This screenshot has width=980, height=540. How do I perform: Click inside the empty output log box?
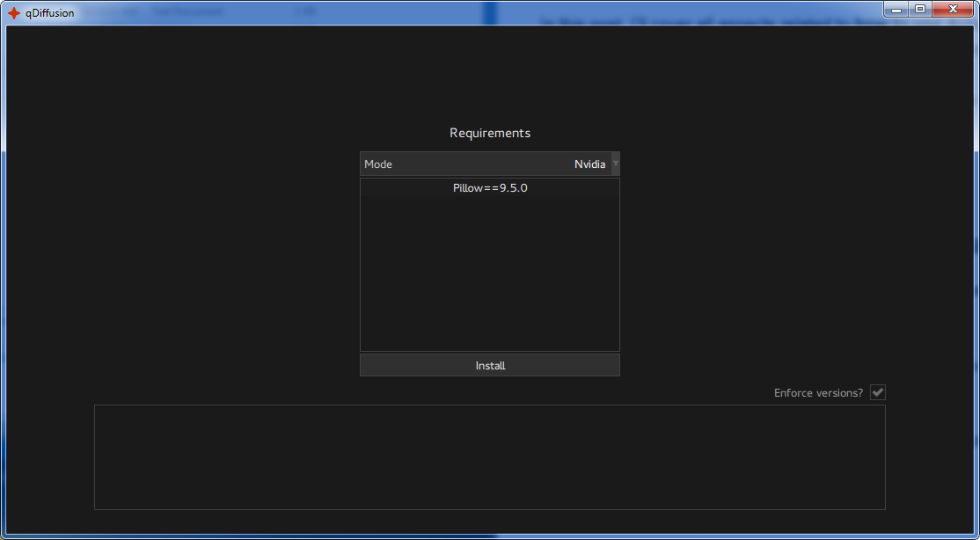[x=489, y=457]
